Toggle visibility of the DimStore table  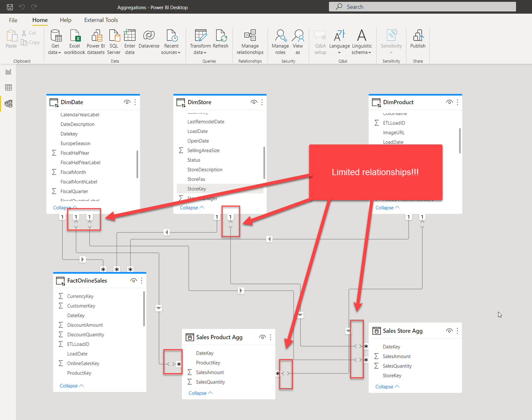[x=254, y=102]
